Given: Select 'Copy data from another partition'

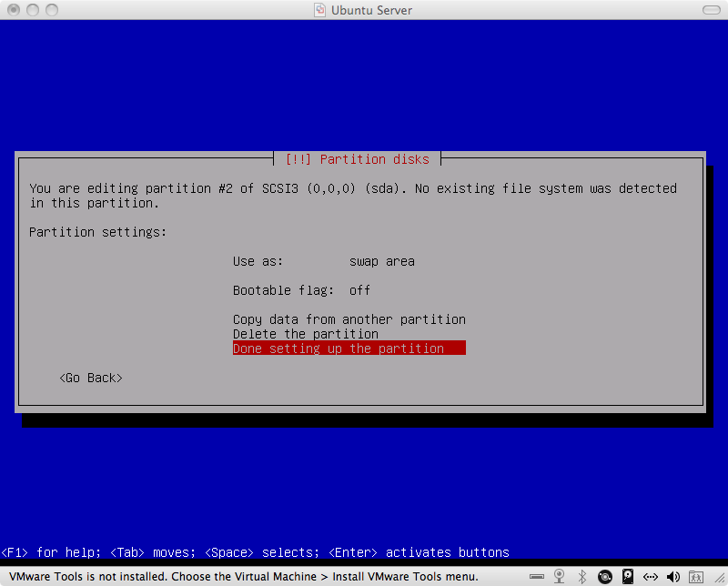Looking at the screenshot, I should 349,319.
